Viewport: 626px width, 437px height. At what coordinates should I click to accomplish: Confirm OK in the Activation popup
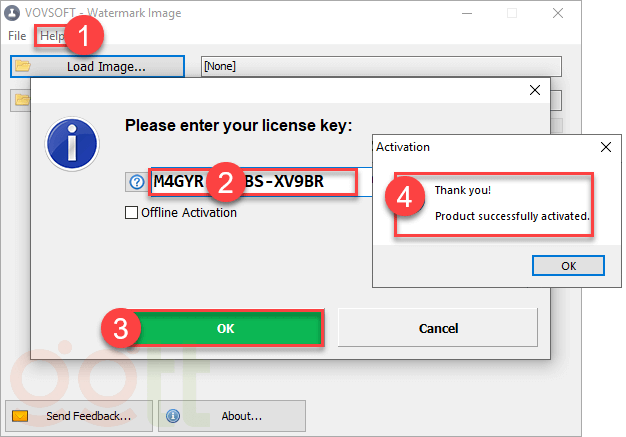coord(568,266)
